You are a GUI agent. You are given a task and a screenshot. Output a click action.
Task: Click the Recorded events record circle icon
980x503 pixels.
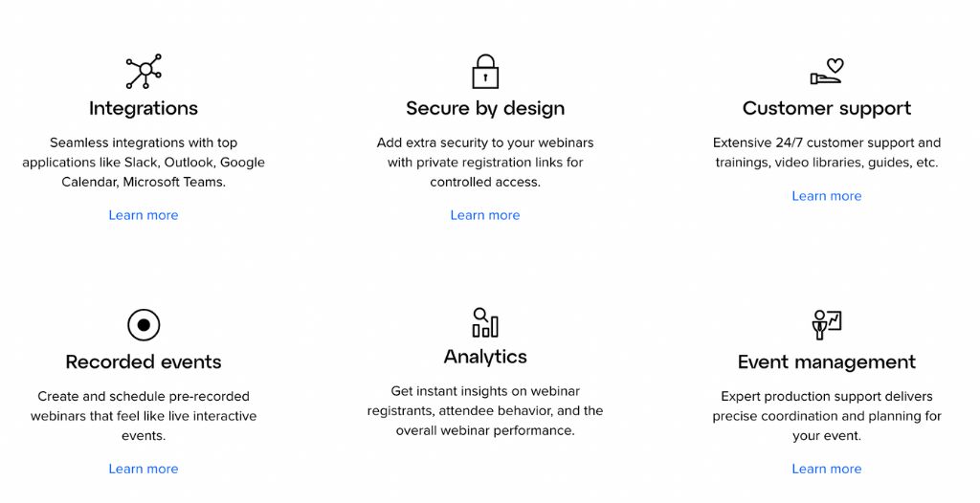[144, 325]
